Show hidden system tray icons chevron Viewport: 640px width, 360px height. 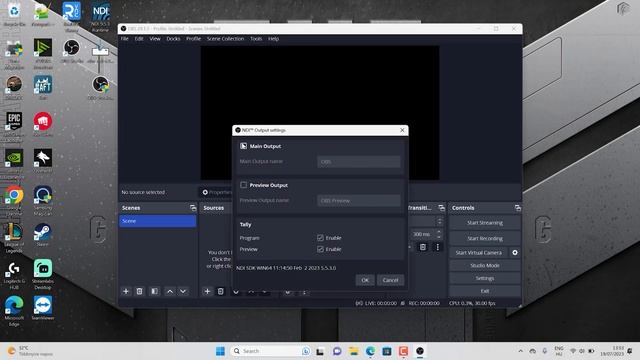(520, 351)
